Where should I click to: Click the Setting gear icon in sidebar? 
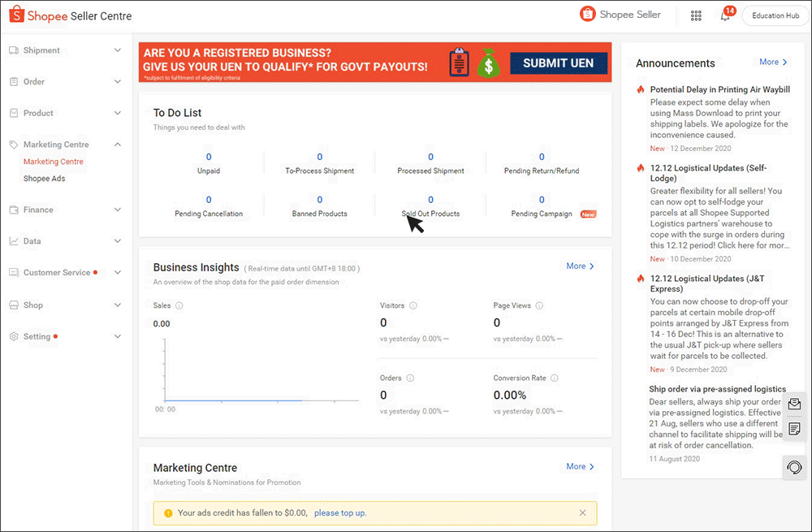(x=14, y=336)
